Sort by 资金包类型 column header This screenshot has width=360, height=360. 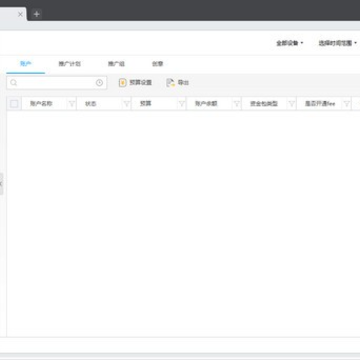click(264, 104)
